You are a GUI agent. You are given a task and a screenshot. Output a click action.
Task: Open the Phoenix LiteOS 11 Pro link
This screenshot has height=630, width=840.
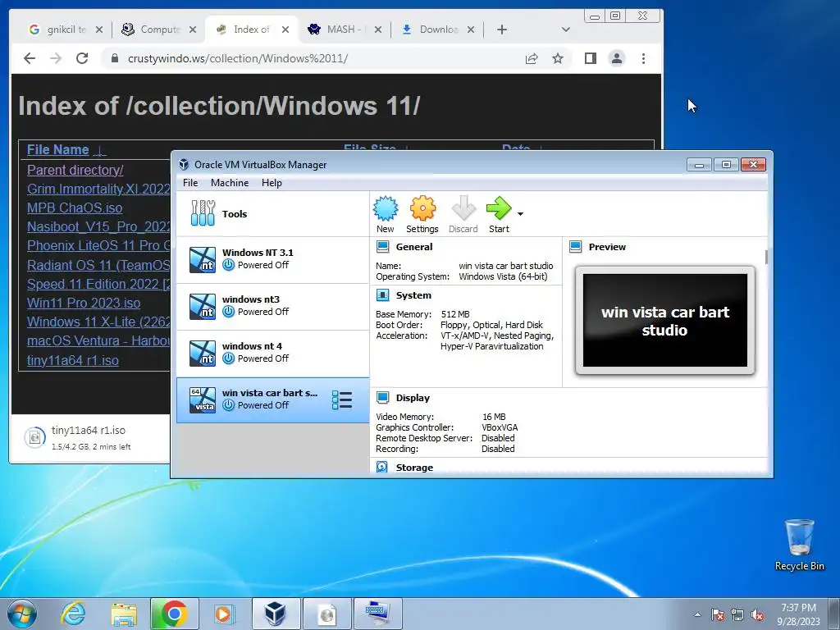click(x=98, y=245)
